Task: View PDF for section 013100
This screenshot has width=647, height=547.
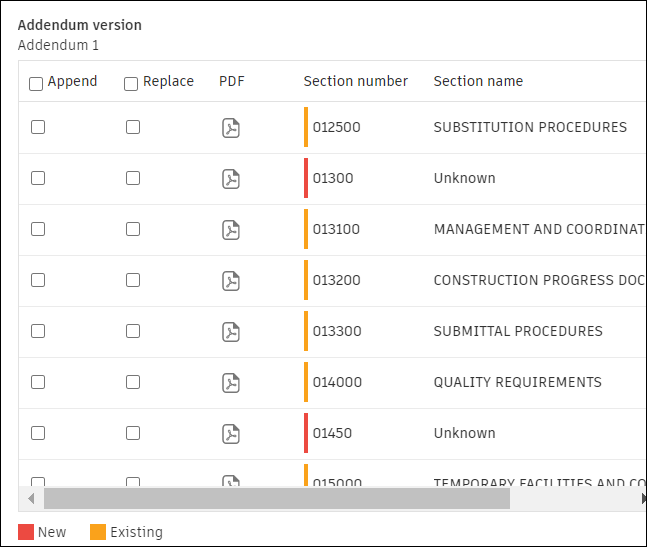Action: 231,230
